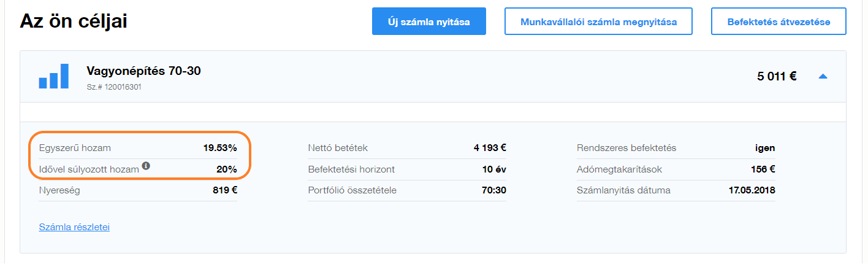868x264 pixels.
Task: Open Befektetés átvezetése
Action: coord(779,22)
